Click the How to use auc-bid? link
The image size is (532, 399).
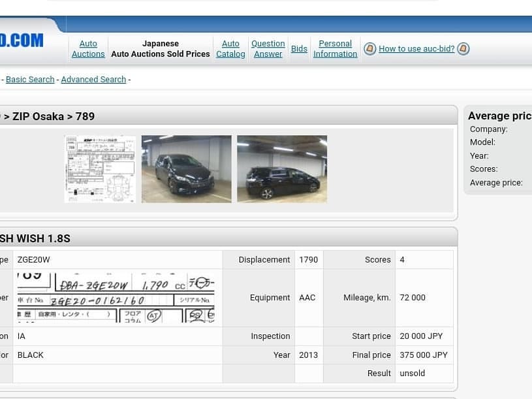coord(416,48)
